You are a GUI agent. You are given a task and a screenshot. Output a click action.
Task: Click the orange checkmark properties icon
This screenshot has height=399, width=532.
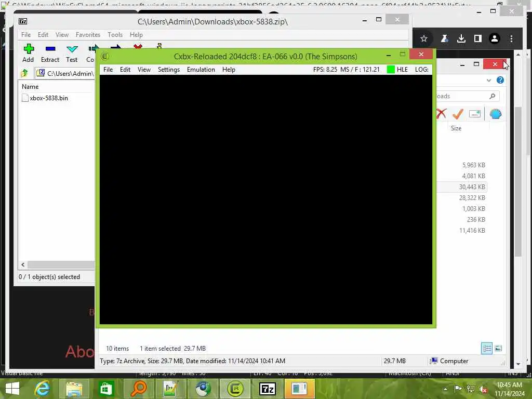[x=458, y=114]
